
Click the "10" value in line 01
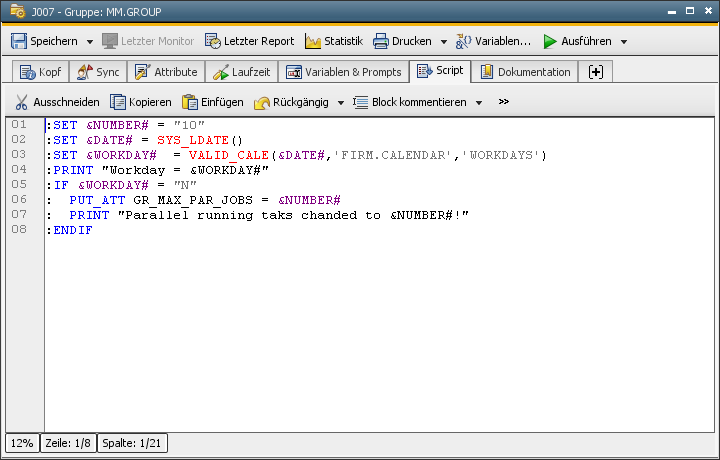[189, 125]
